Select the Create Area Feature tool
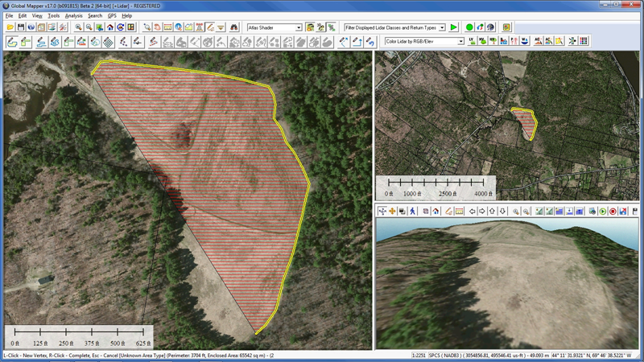Viewport: 644px width, 362px height. 12,42
